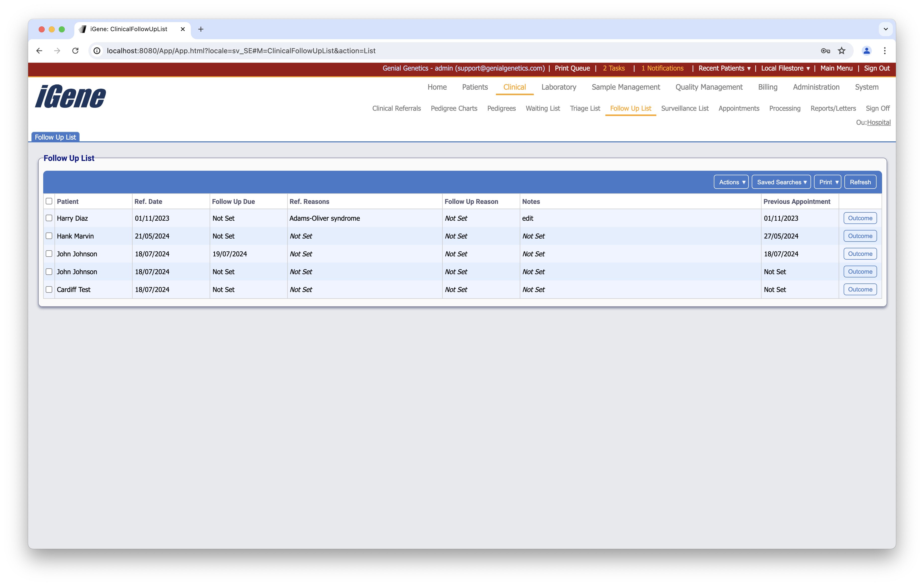The width and height of the screenshot is (924, 586).
Task: Open the password key icon in address bar
Action: 825,51
